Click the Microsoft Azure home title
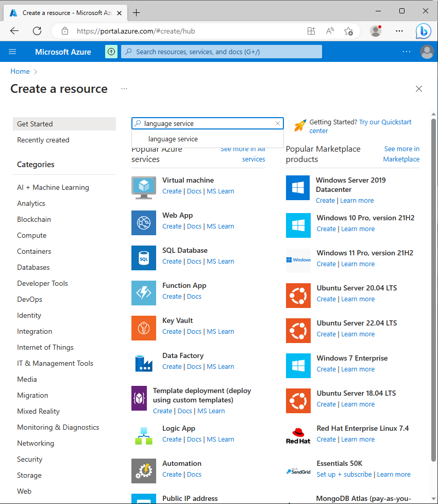This screenshot has width=438, height=504. [63, 52]
